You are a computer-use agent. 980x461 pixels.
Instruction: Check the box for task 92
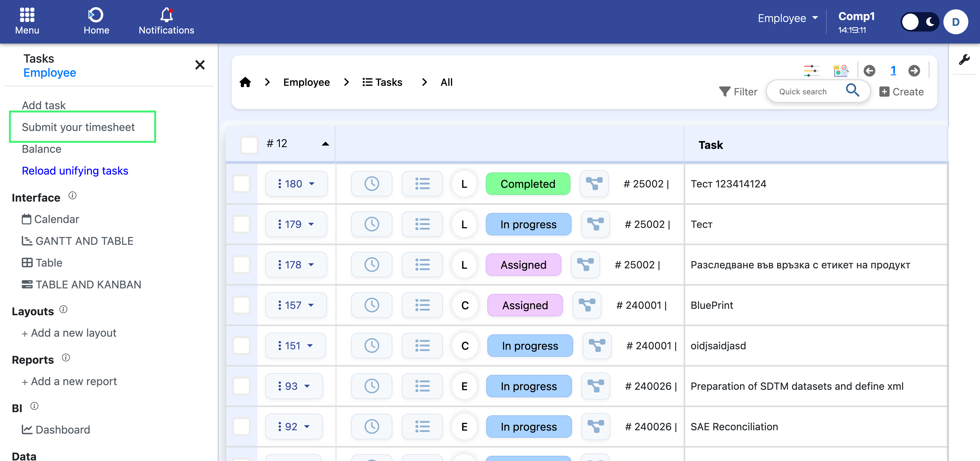(241, 426)
